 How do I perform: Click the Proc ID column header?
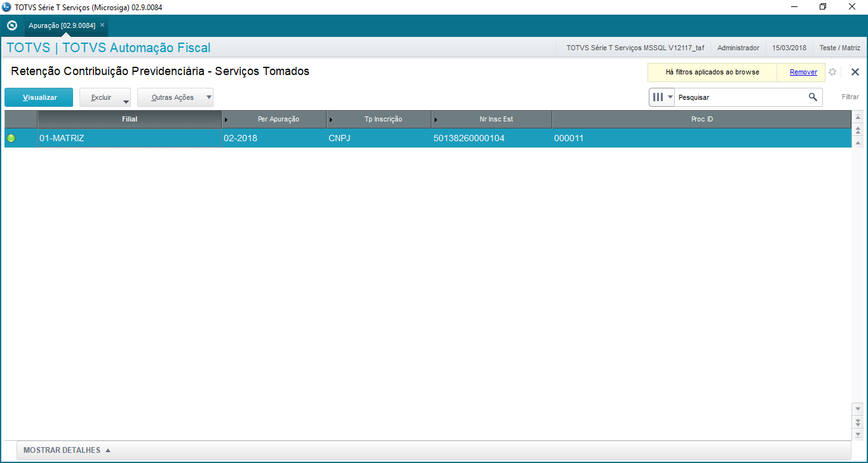tap(702, 120)
